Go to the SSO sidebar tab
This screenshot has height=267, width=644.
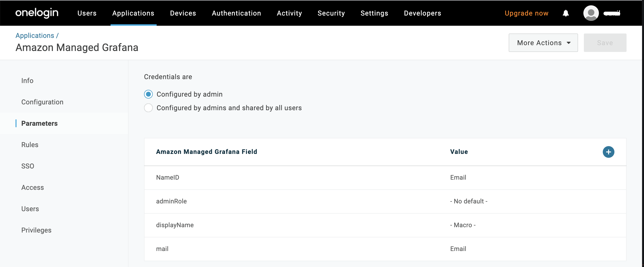27,166
